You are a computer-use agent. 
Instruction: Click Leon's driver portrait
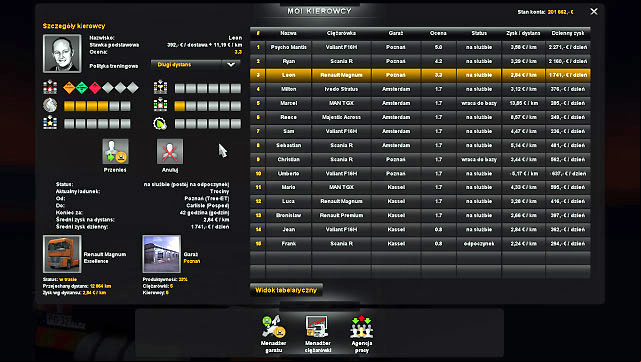pyautogui.click(x=62, y=53)
